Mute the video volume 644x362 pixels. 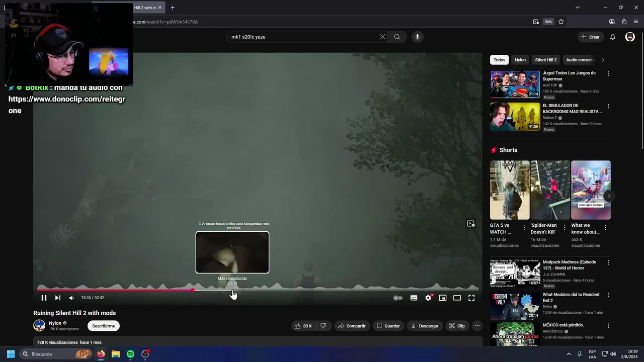(x=71, y=298)
